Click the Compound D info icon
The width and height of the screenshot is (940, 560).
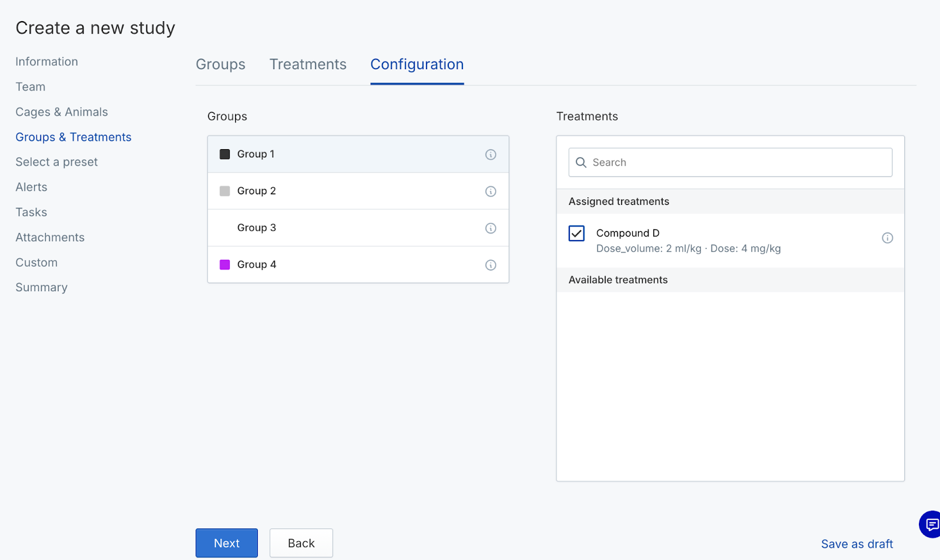click(887, 238)
